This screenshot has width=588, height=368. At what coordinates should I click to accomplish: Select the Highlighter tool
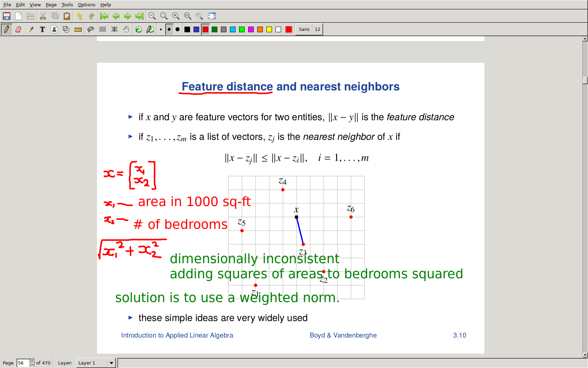(x=31, y=29)
